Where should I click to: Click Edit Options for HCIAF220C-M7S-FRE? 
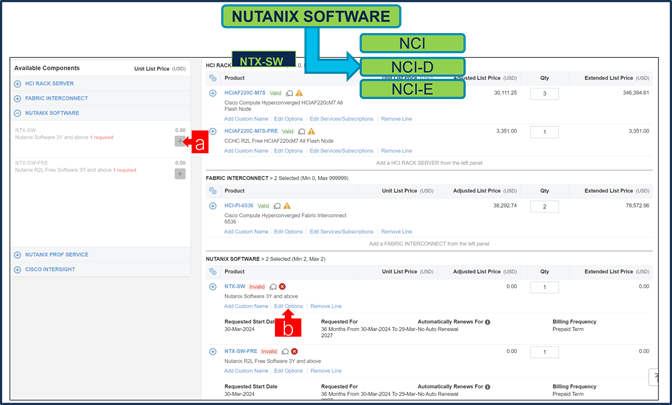pos(288,151)
